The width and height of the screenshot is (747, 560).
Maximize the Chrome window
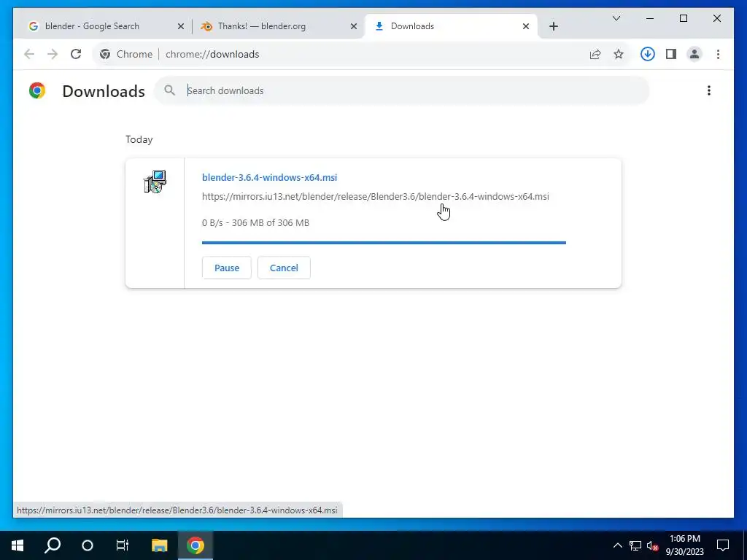[x=683, y=18]
